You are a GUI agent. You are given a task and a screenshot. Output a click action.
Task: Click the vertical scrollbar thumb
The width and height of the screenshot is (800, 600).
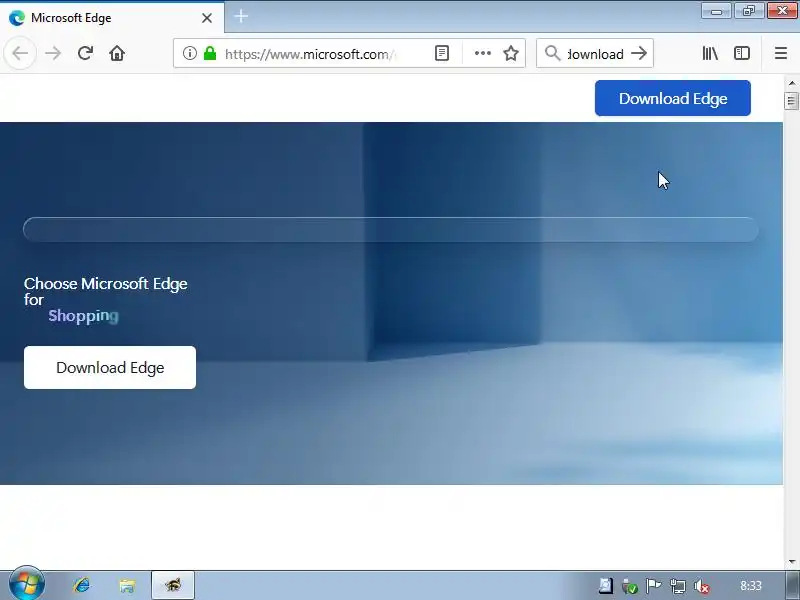tap(791, 101)
